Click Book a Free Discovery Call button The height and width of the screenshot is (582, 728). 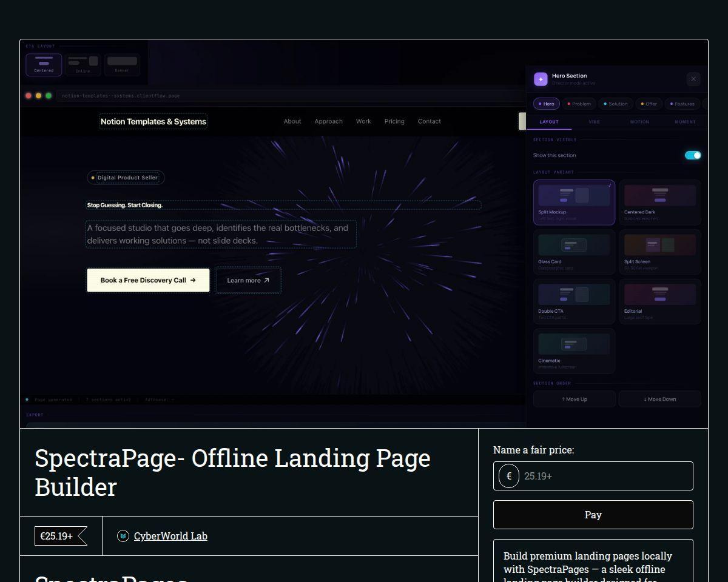pyautogui.click(x=148, y=280)
